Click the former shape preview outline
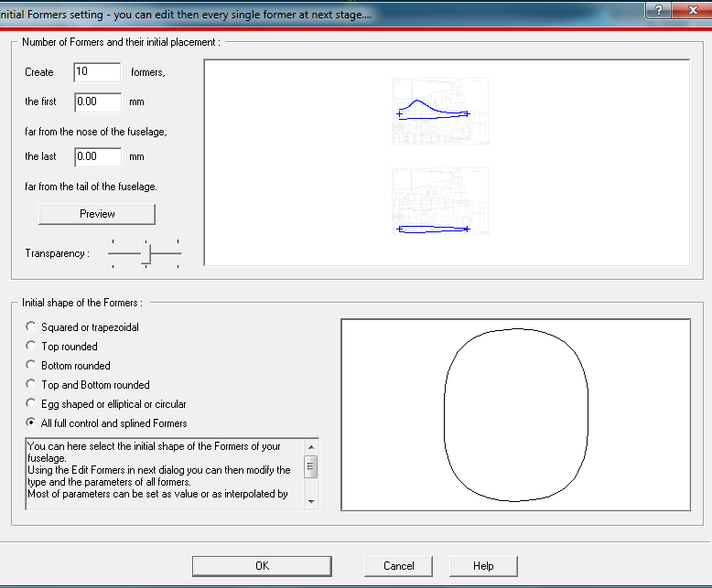 coord(515,415)
